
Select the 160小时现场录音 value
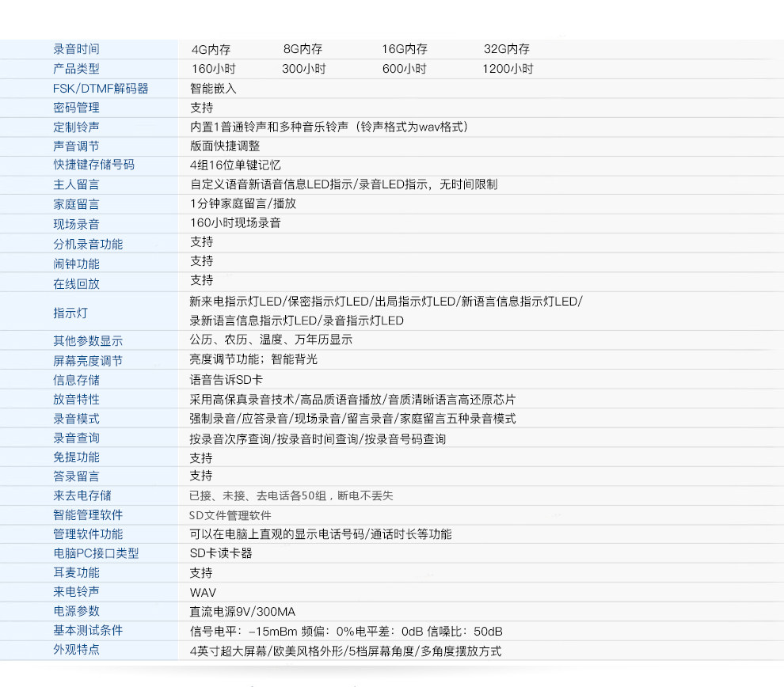click(x=235, y=223)
